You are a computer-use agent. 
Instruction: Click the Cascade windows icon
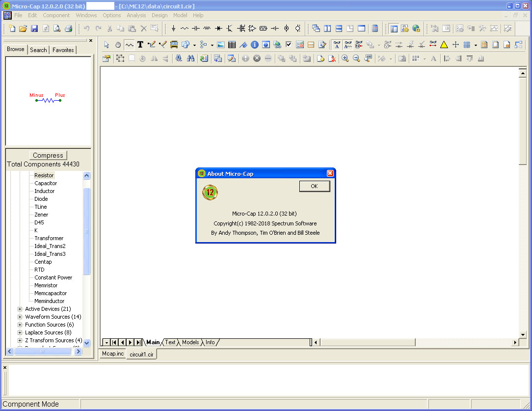point(316,28)
